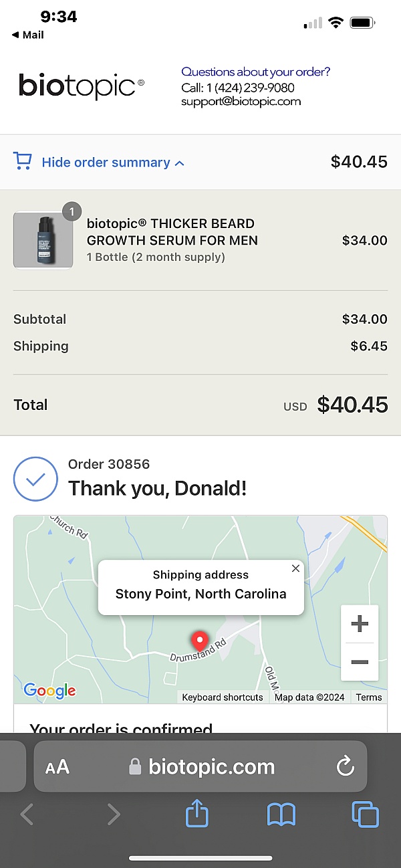This screenshot has width=401, height=868.
Task: Open the Google logo link on map
Action: pos(49,690)
